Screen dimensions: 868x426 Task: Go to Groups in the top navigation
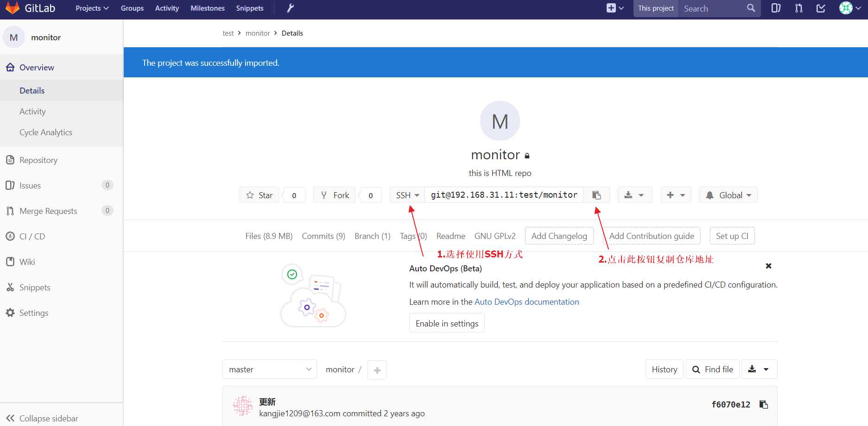click(132, 8)
